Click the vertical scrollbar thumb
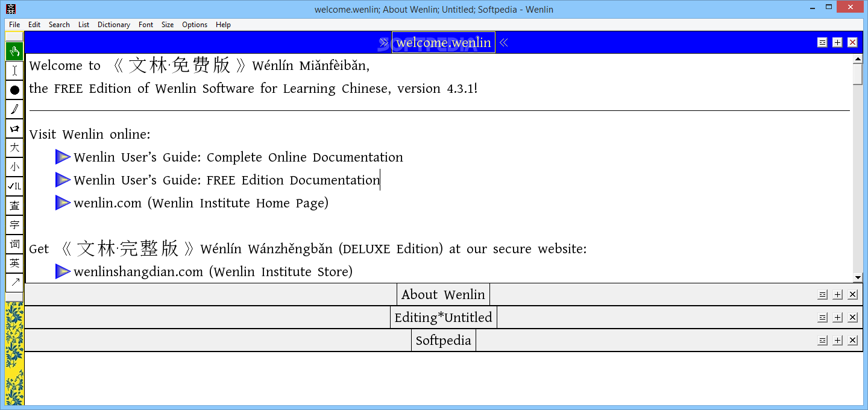868x410 pixels. pyautogui.click(x=858, y=74)
